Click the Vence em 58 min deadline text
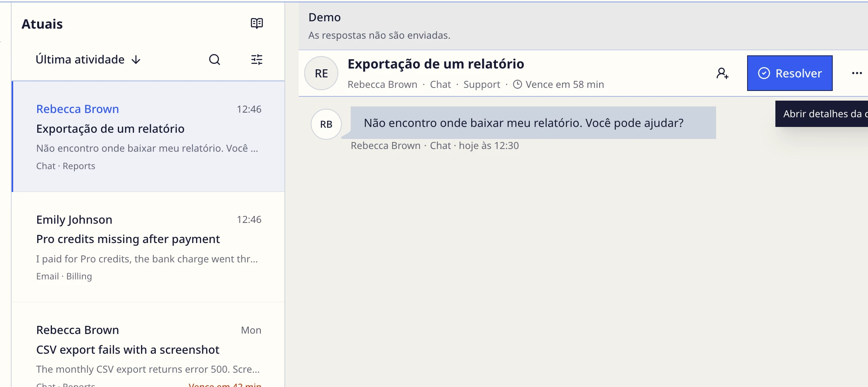Screen dimensions: 868x387 pyautogui.click(x=565, y=84)
